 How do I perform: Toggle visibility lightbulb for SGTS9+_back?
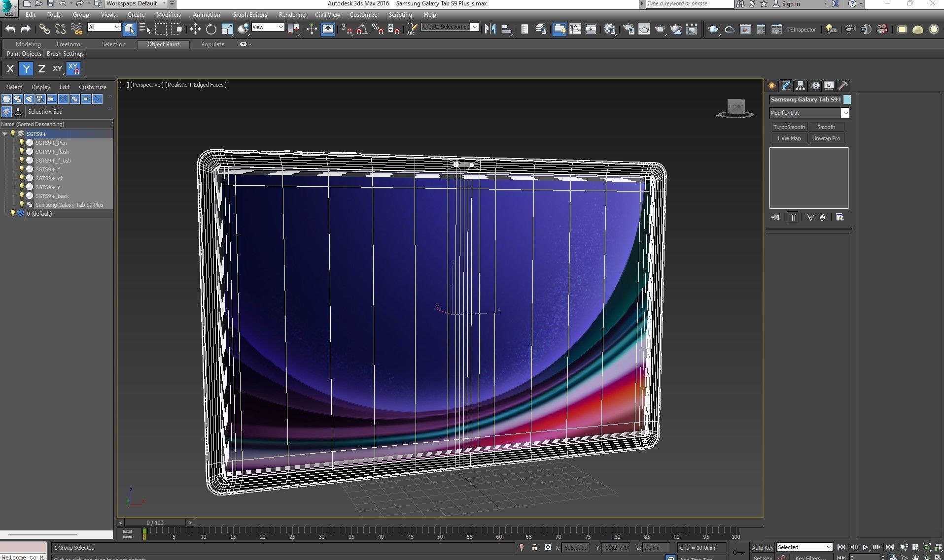(21, 196)
